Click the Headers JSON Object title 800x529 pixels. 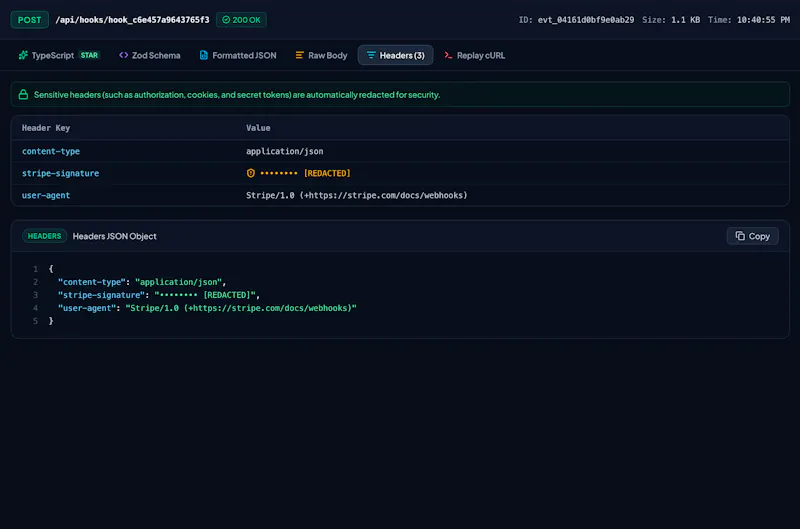(x=114, y=236)
